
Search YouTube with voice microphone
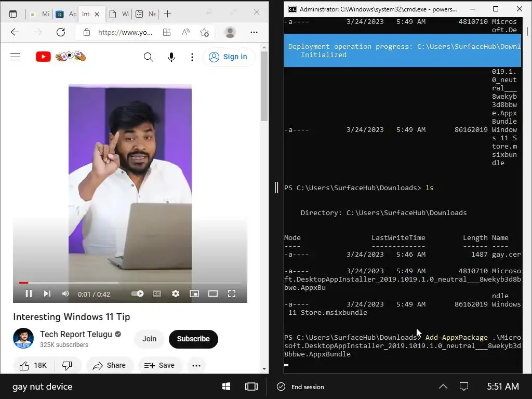171,57
